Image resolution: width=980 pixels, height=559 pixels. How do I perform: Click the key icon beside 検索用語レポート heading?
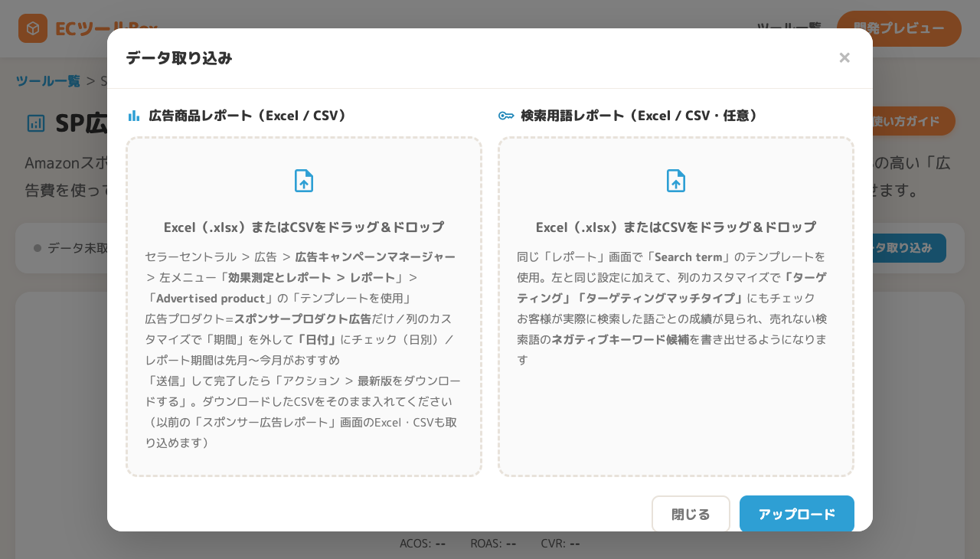(x=506, y=116)
